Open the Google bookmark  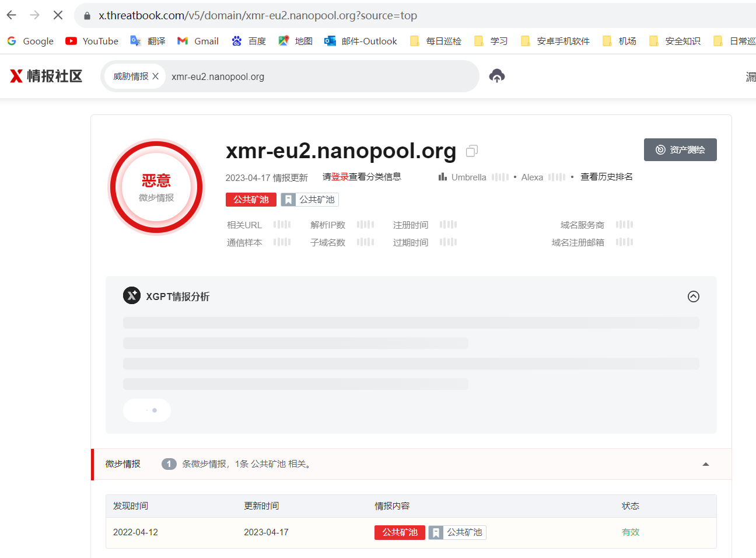pos(30,41)
